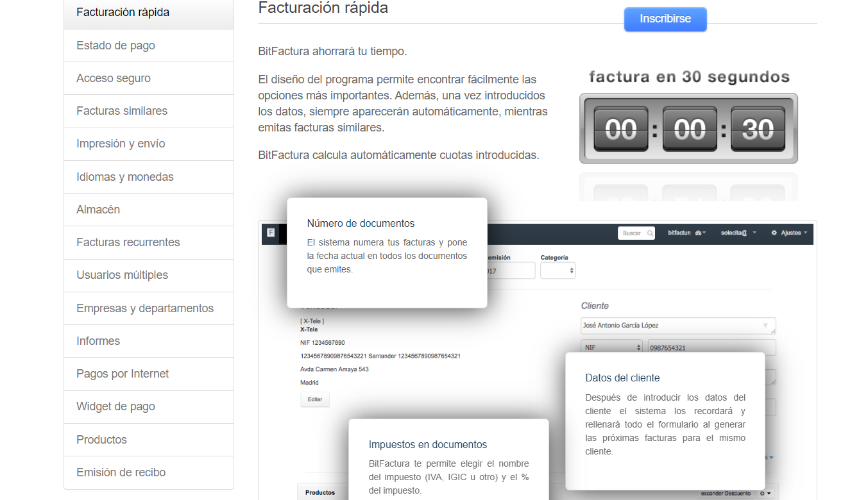Open the Categoría dropdown

[x=557, y=270]
